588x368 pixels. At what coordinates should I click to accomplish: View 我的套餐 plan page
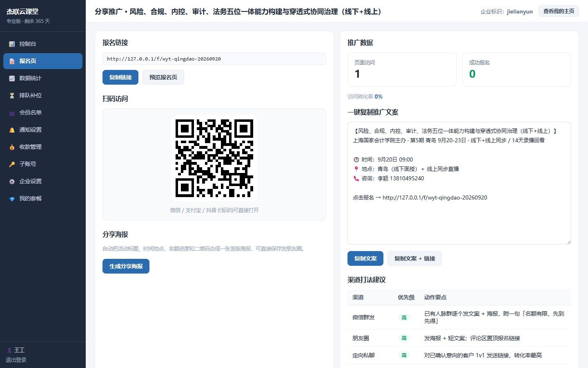(43, 198)
